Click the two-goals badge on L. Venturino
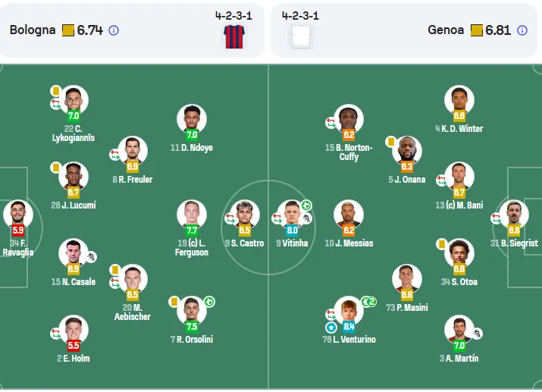Viewport: 542px width, 392px height. tap(369, 302)
